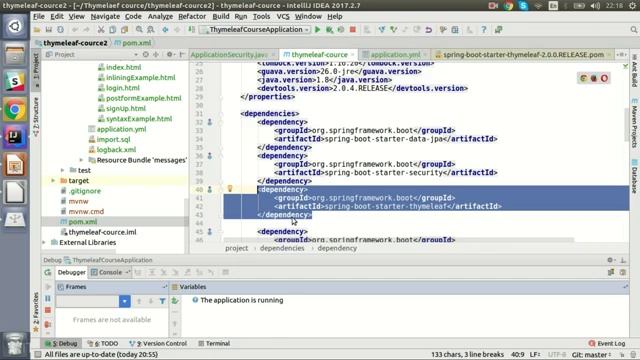The height and width of the screenshot is (360, 640).
Task: Click 'project' breadcrumb
Action: 237,248
